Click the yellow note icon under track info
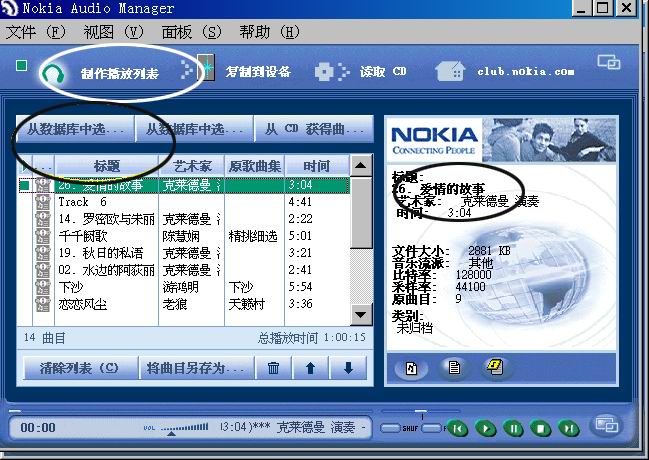 [495, 366]
